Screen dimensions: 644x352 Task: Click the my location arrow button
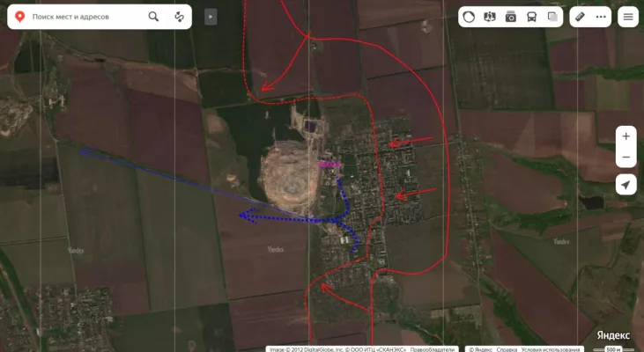tap(625, 185)
